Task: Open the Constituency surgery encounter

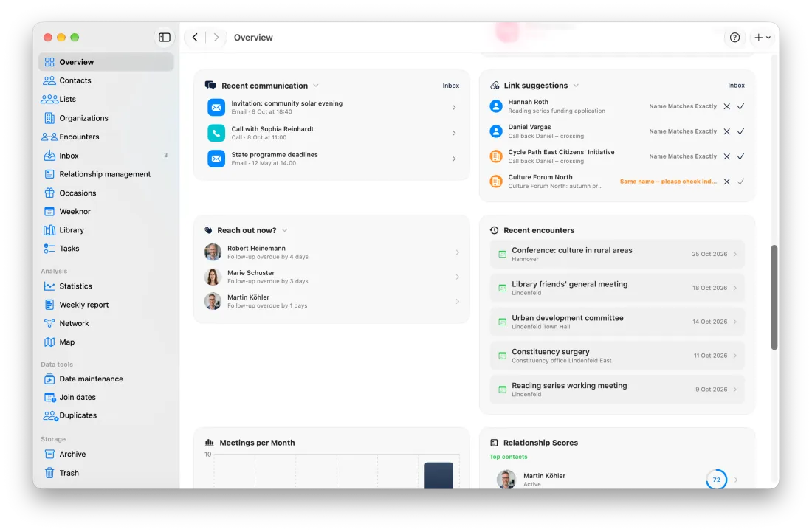Action: pyautogui.click(x=617, y=356)
